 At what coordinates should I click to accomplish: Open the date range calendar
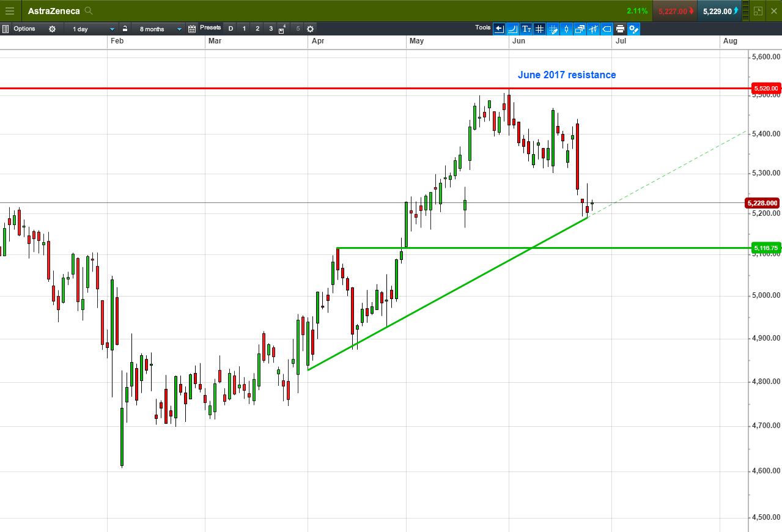pos(192,29)
